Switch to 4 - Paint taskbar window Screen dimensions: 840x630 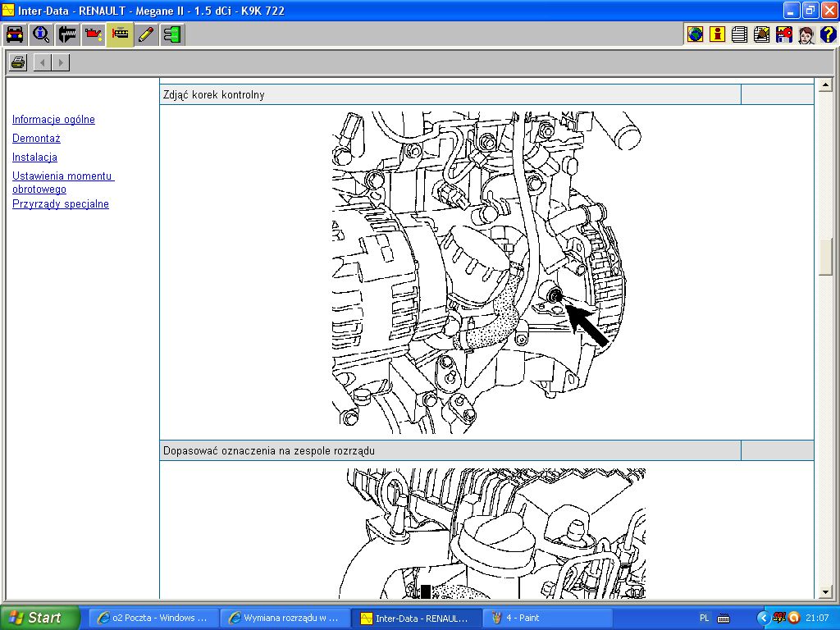(x=548, y=618)
